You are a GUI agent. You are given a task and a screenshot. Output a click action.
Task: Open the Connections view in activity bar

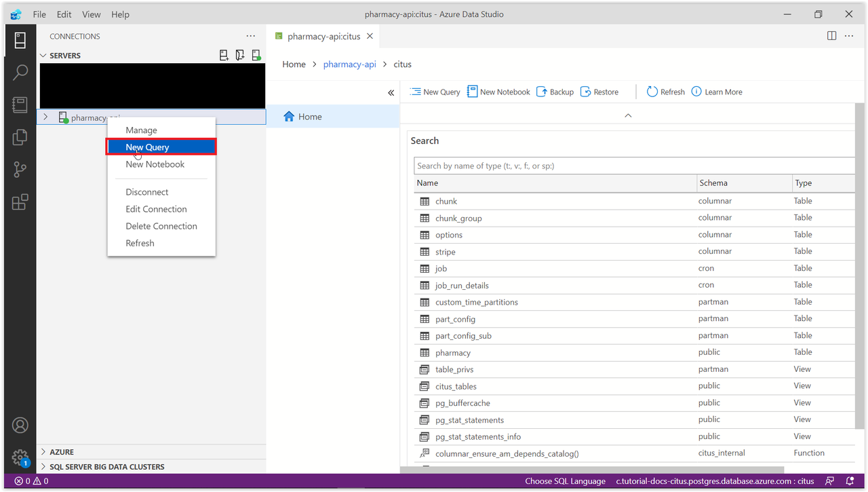20,40
